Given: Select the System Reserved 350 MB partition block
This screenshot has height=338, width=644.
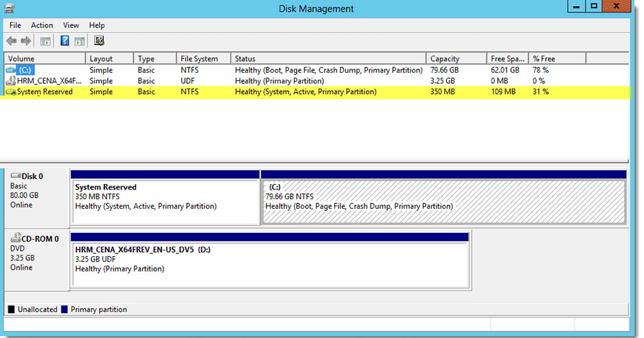Looking at the screenshot, I should 165,198.
